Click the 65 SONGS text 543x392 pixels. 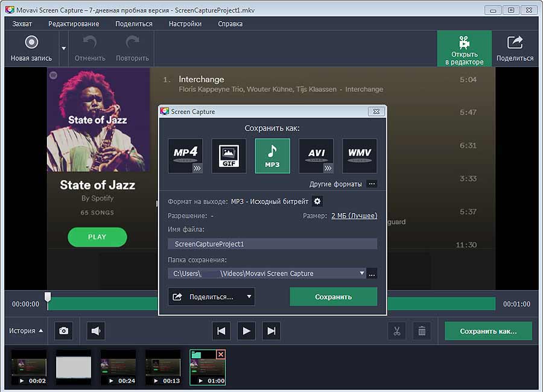(97, 213)
